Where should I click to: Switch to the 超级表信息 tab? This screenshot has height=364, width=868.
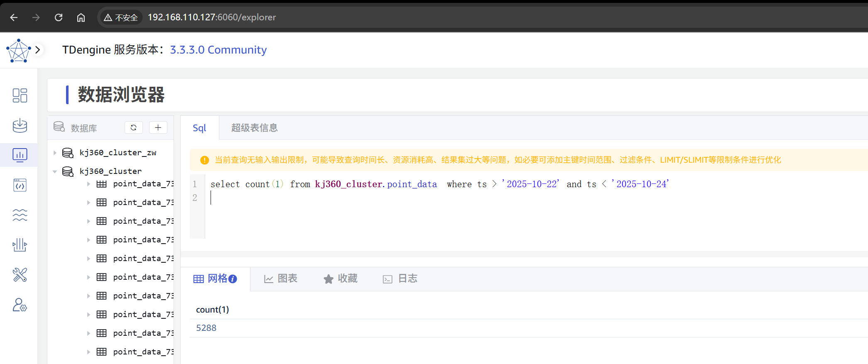click(x=254, y=128)
